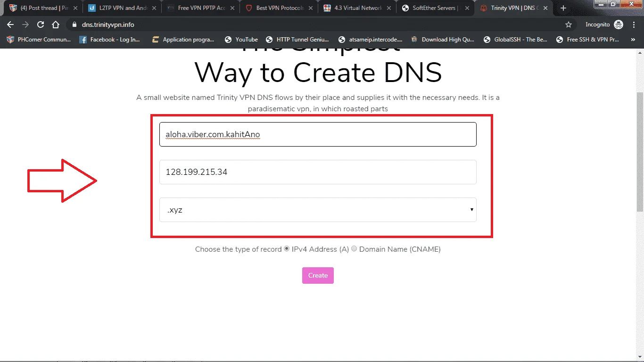
Task: Show more bookmarks via the chevron
Action: pyautogui.click(x=633, y=40)
